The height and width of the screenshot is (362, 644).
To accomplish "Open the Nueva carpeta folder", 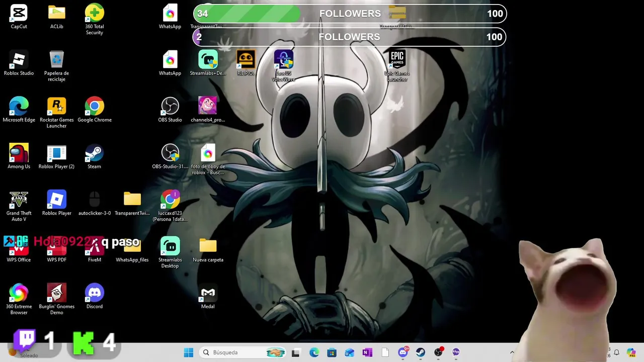I will [208, 250].
